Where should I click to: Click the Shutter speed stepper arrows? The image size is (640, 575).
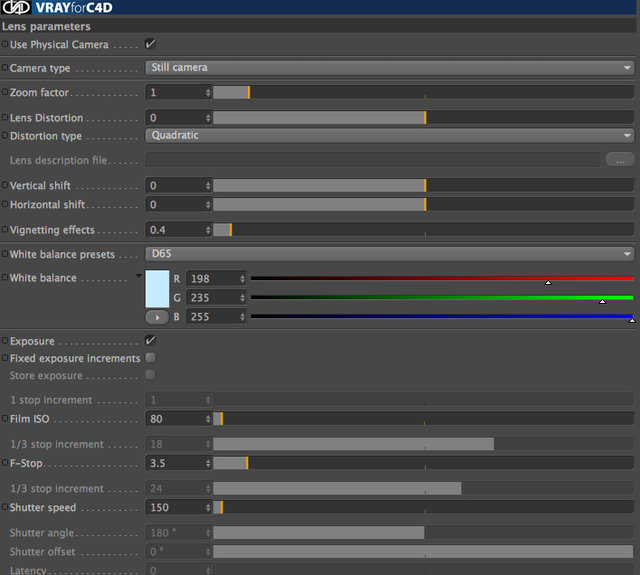[x=208, y=507]
